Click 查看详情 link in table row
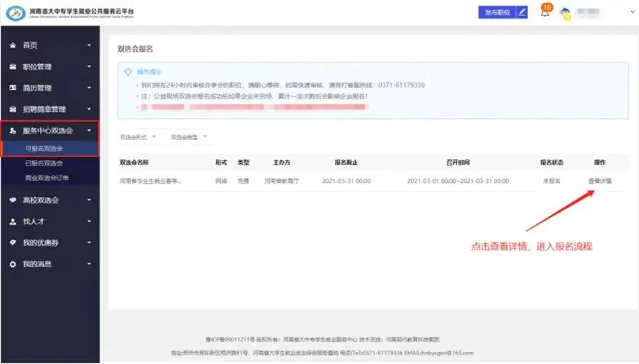Image resolution: width=639 pixels, height=364 pixels. tap(599, 181)
